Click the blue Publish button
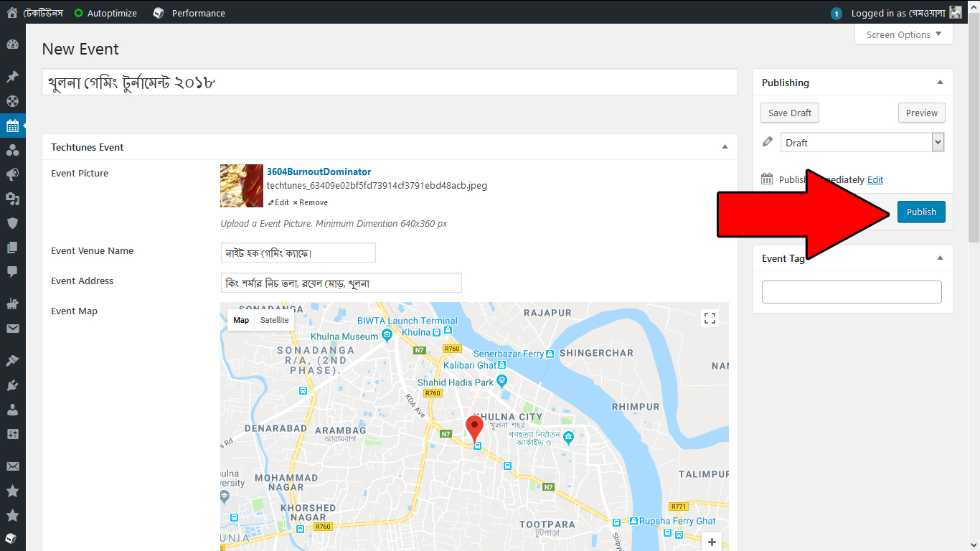 coord(921,212)
